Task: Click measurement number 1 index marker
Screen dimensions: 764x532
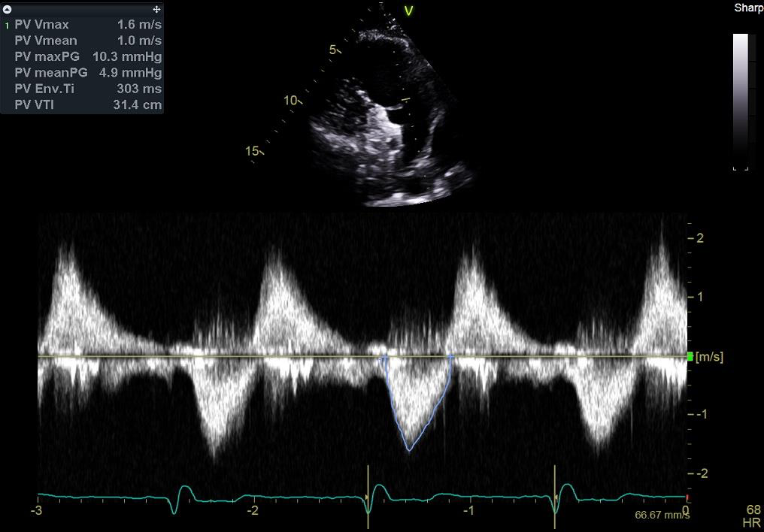Action: (x=7, y=25)
